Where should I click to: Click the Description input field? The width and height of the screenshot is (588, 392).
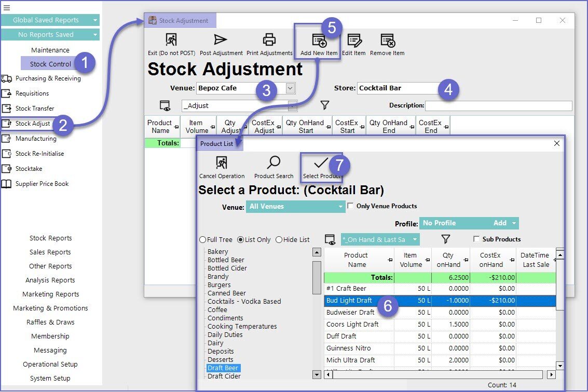coord(498,106)
